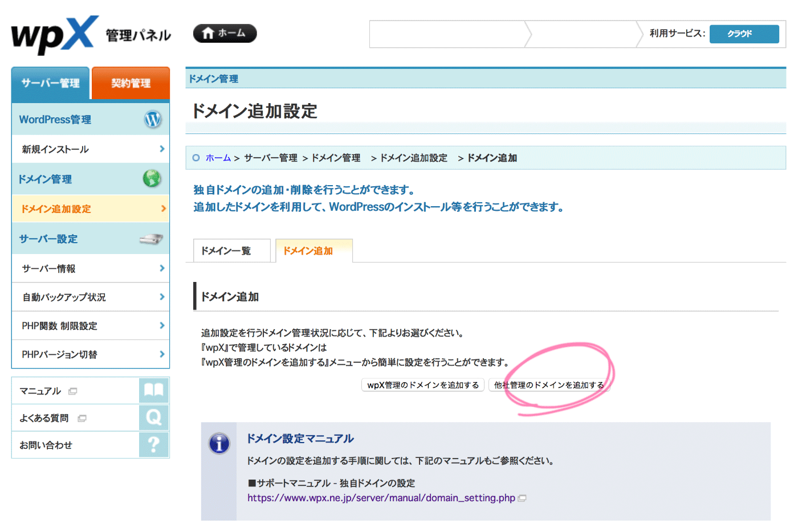The width and height of the screenshot is (798, 532).
Task: Click chevron arrow on サーバー情報 row
Action: click(x=162, y=268)
